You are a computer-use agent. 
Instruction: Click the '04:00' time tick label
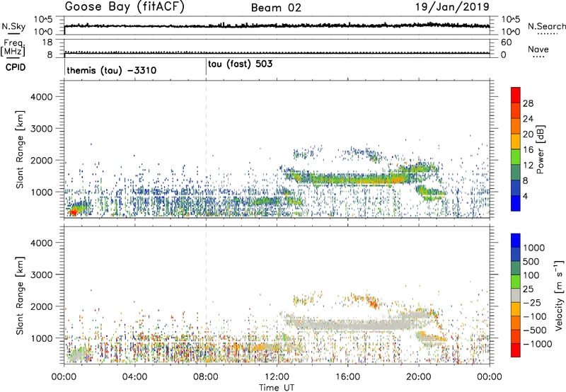tap(134, 377)
